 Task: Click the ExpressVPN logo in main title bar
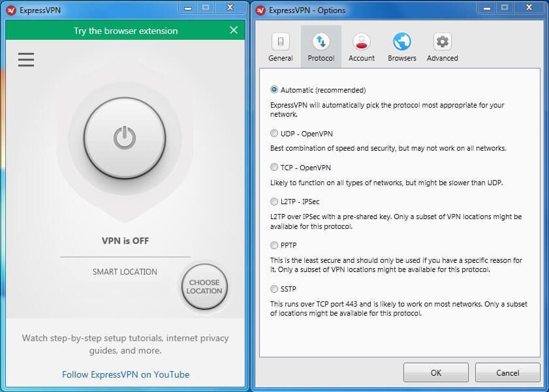coord(11,10)
